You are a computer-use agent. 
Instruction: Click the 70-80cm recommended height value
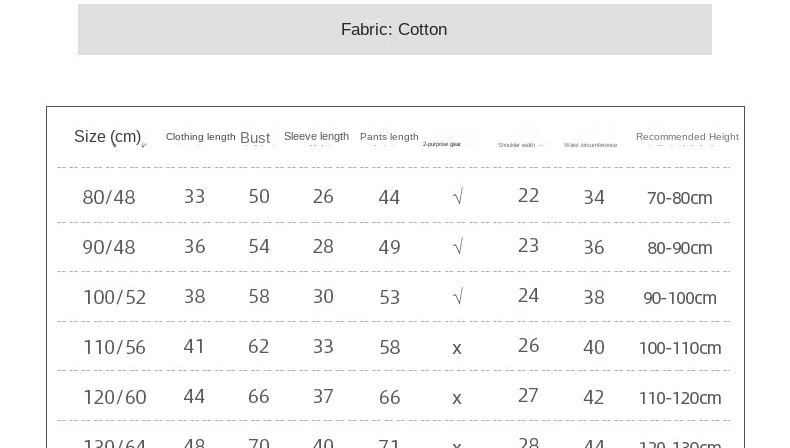tap(679, 198)
